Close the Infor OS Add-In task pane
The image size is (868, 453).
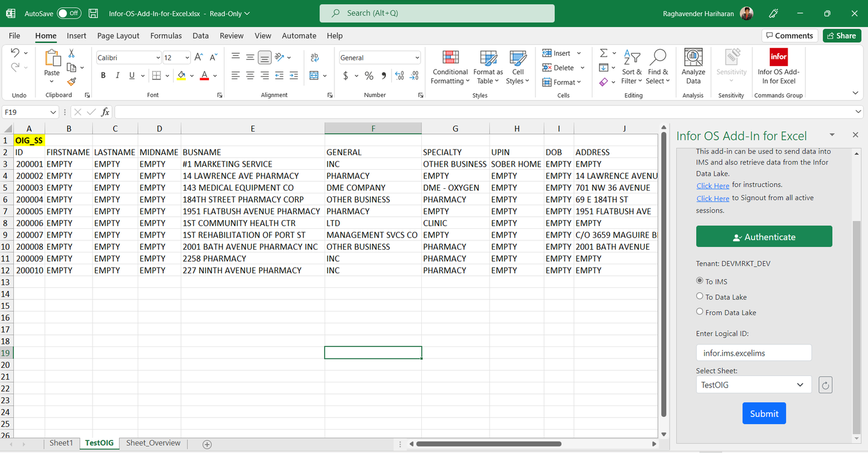(855, 135)
